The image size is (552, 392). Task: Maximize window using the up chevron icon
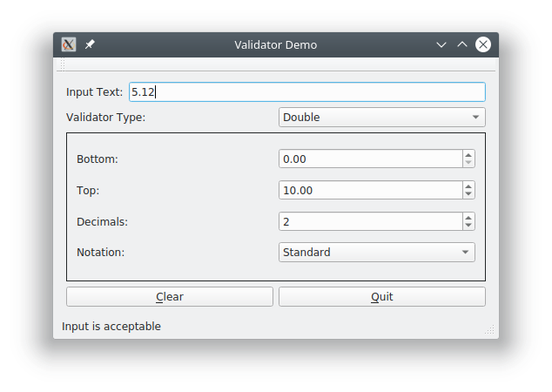(462, 44)
